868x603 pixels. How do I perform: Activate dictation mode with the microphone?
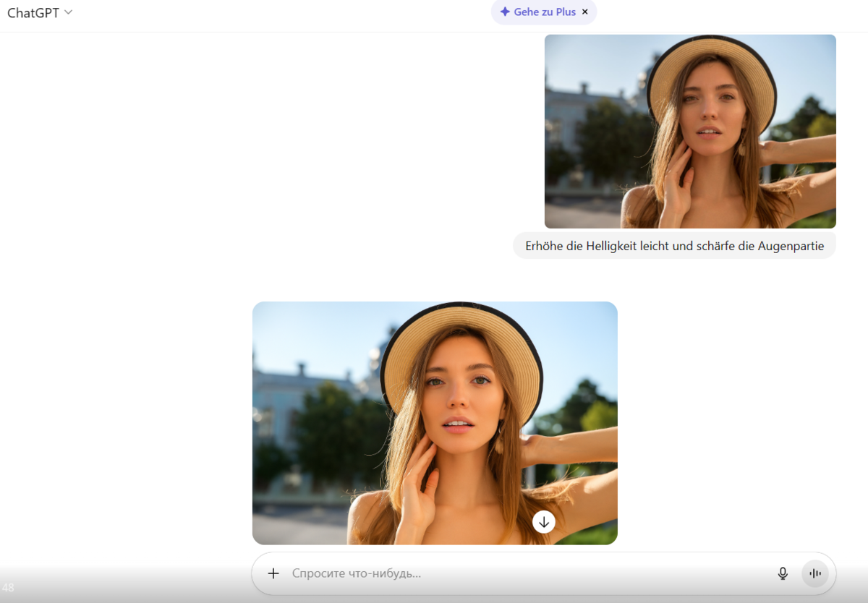[783, 573]
